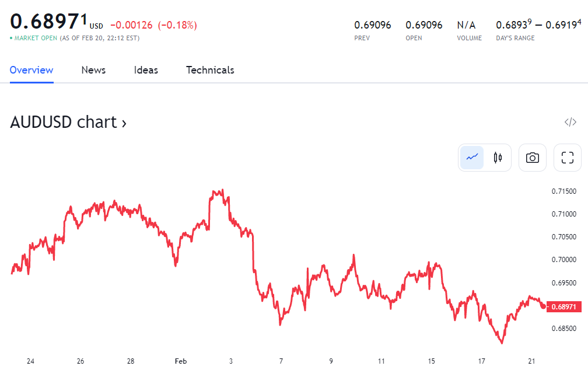588x373 pixels.
Task: Click the Volume N/A value
Action: 466,25
